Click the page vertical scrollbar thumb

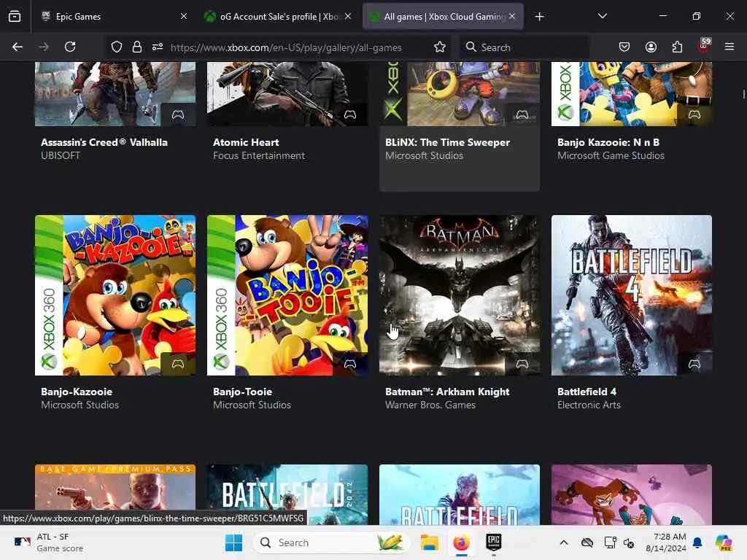click(743, 94)
